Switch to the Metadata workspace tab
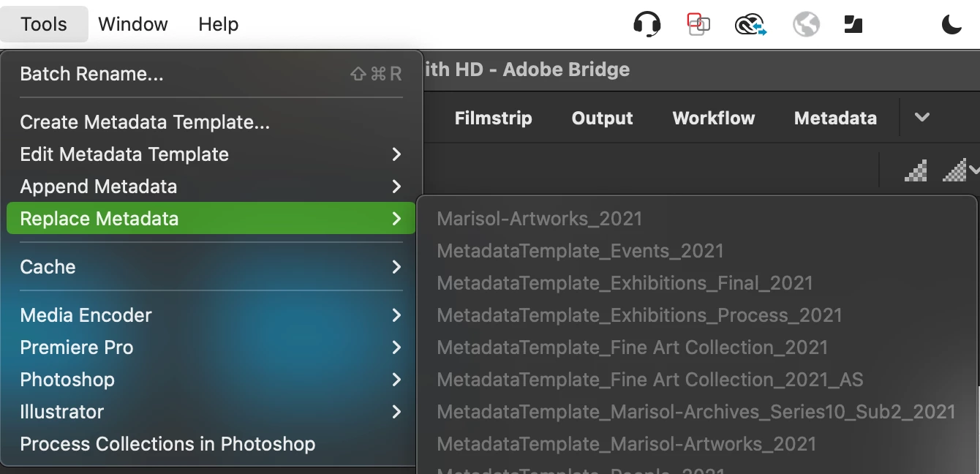The image size is (980, 474). (x=835, y=118)
